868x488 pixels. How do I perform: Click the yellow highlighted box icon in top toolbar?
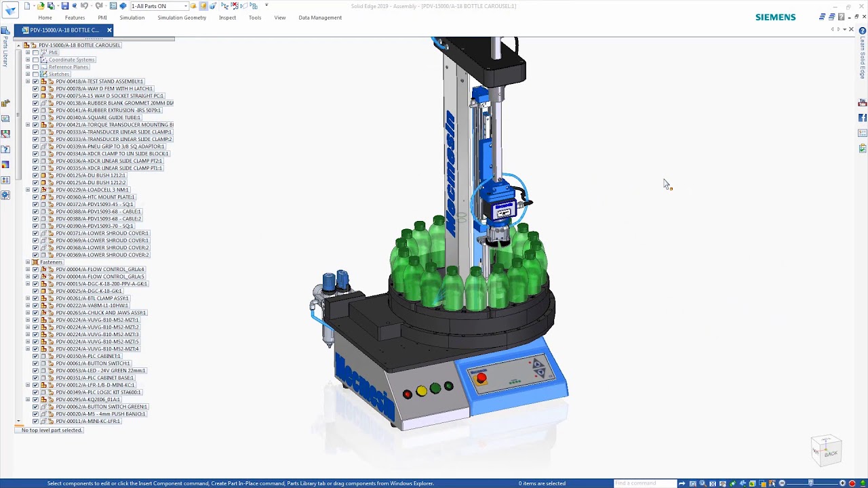[203, 6]
